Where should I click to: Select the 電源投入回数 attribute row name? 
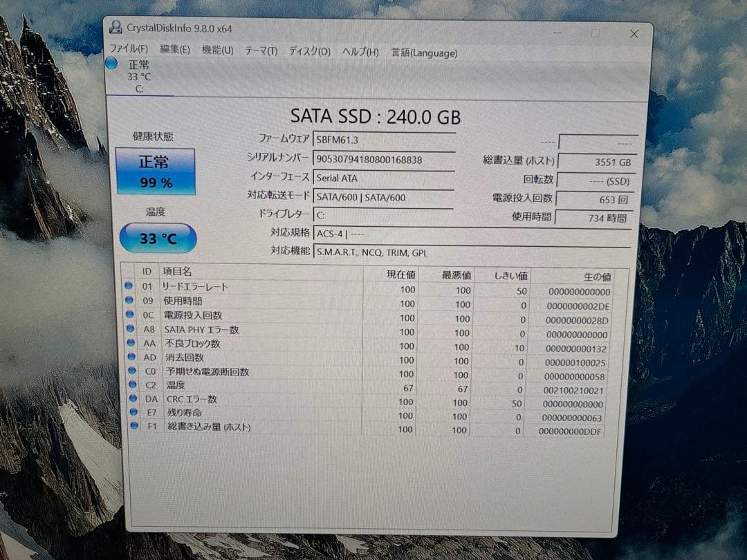(193, 315)
